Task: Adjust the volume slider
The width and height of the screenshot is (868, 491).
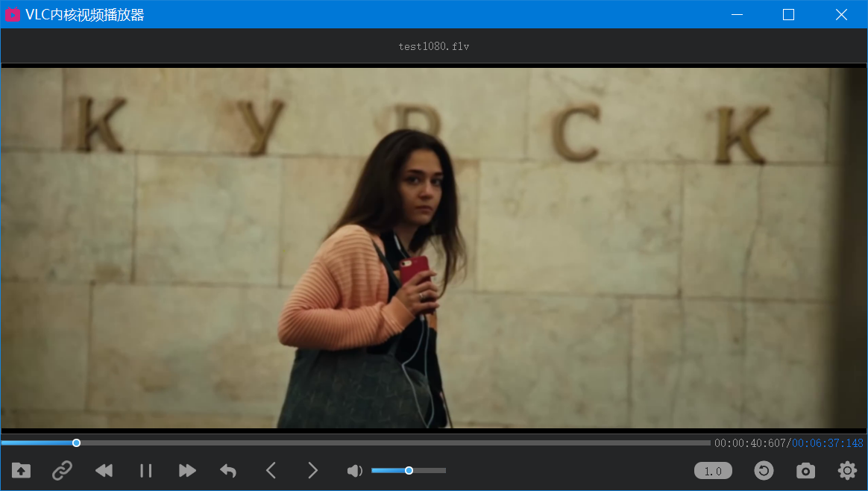Action: coord(409,471)
